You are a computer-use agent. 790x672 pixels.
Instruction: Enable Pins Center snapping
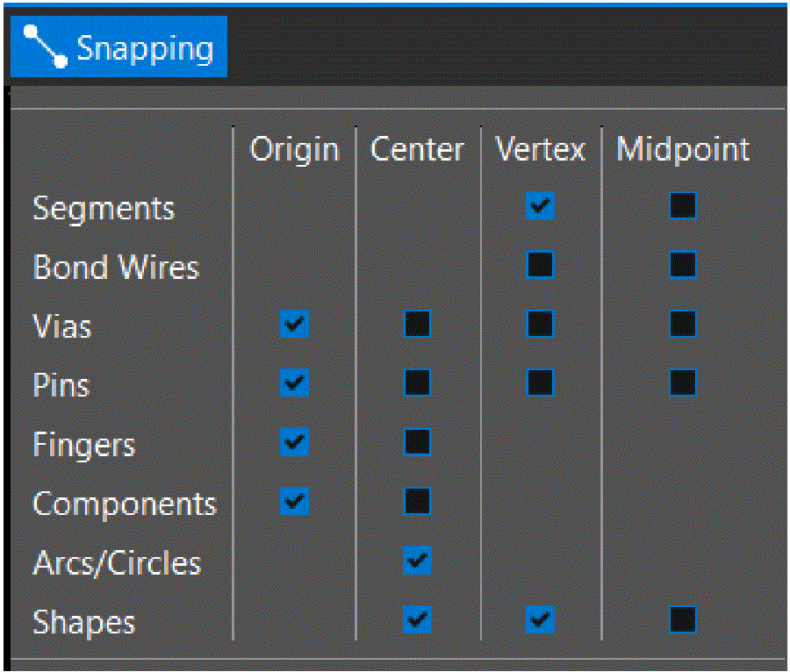[x=418, y=383]
